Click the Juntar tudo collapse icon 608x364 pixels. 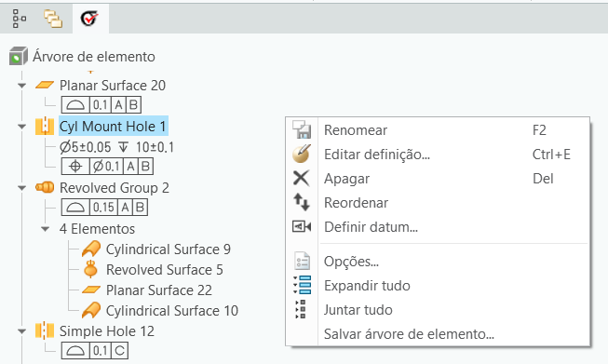pos(301,309)
